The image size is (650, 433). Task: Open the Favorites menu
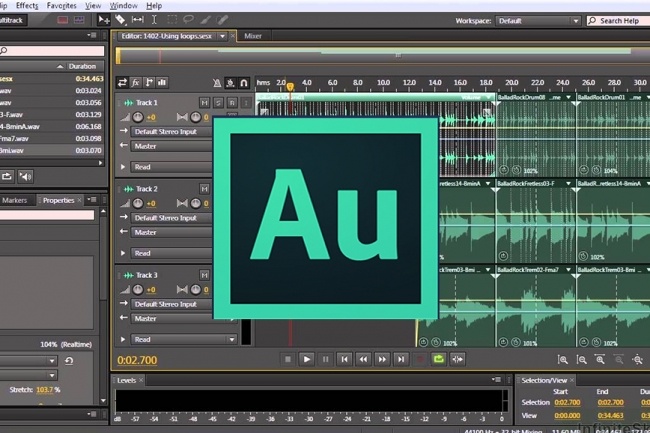click(61, 6)
